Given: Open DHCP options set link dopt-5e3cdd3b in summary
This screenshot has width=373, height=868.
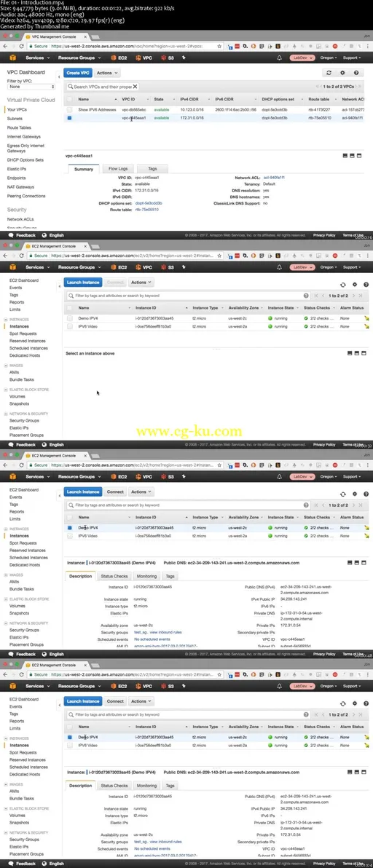Looking at the screenshot, I should [x=149, y=203].
